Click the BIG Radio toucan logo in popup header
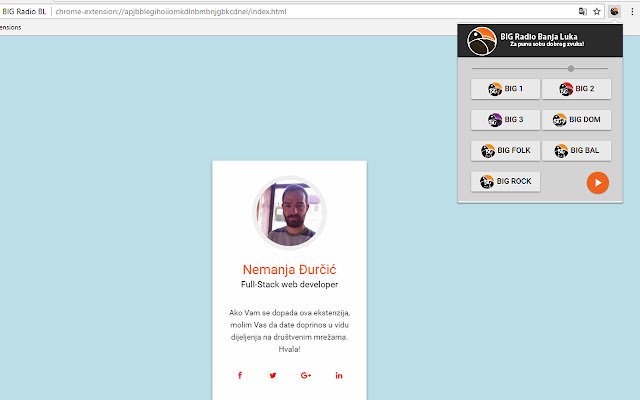The height and width of the screenshot is (400, 640). coord(482,41)
